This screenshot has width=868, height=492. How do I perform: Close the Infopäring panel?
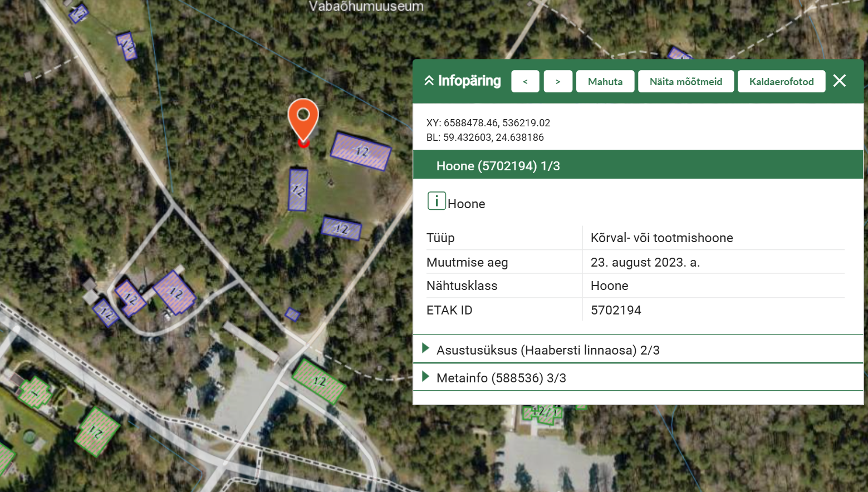(x=839, y=81)
